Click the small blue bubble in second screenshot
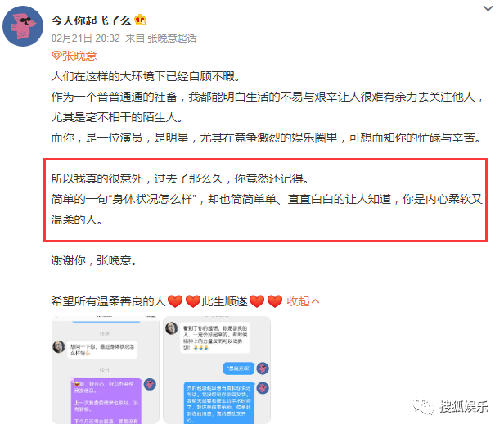Screen dimensions: 504x429 point(239,368)
